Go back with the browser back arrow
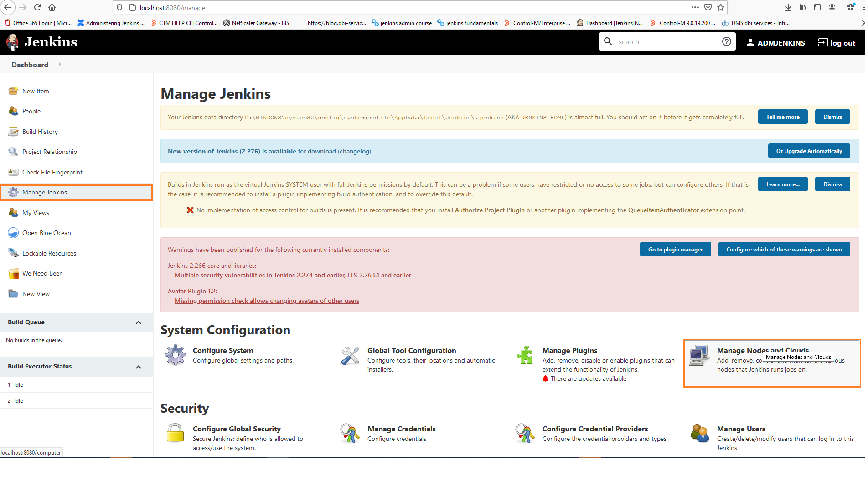The height and width of the screenshot is (491, 868). (8, 7)
